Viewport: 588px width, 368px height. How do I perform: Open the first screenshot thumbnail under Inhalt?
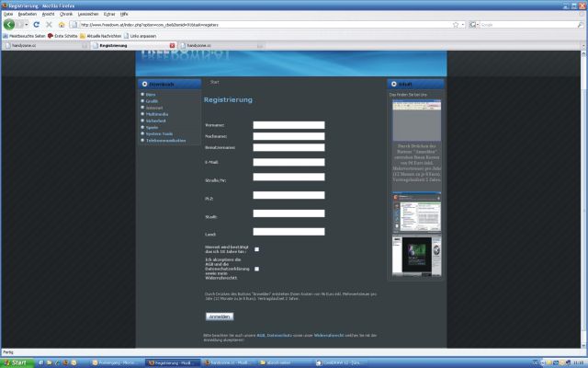416,121
